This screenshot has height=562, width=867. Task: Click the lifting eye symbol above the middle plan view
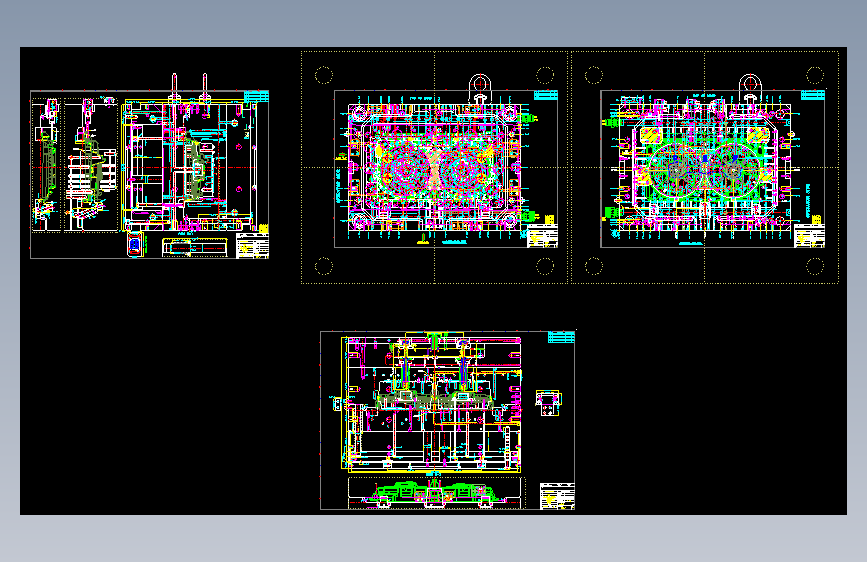pos(480,88)
